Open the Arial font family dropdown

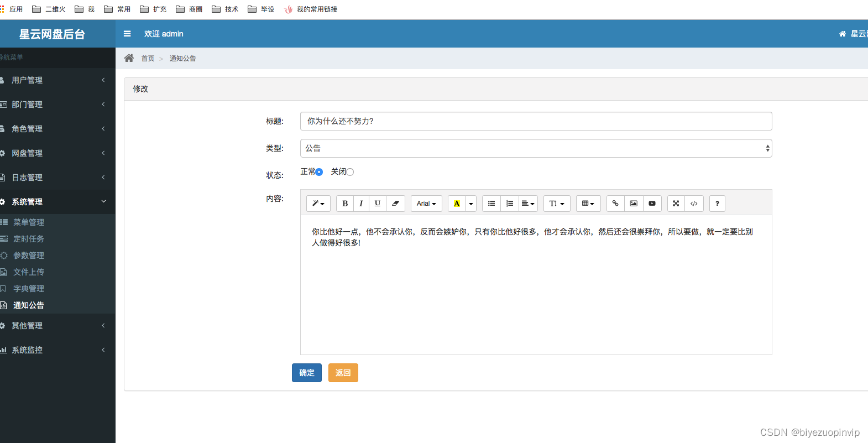click(426, 204)
